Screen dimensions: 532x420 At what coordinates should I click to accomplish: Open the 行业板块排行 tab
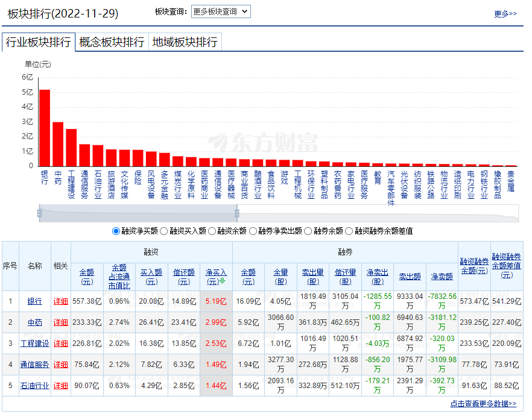coord(39,42)
